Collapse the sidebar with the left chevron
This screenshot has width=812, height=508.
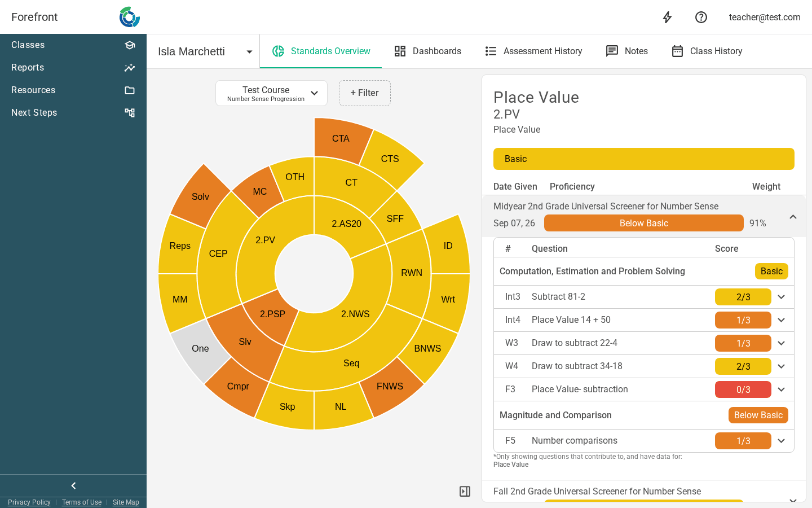coord(73,485)
